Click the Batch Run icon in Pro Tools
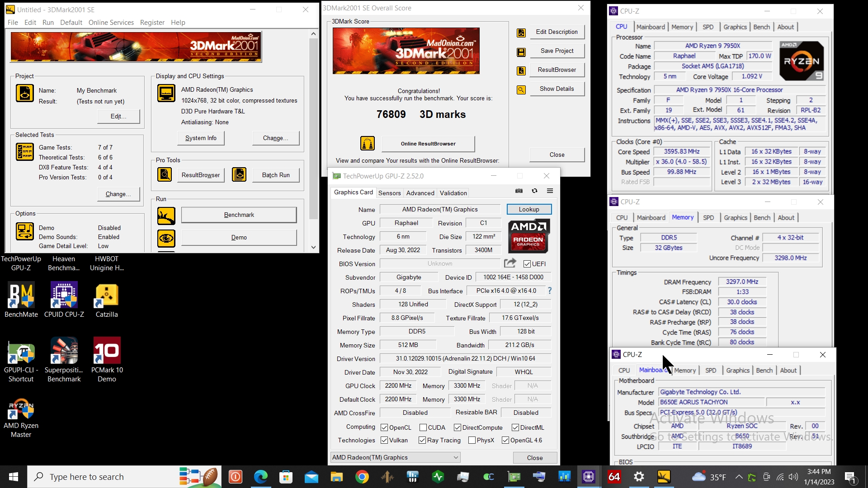868x488 pixels. tap(239, 174)
